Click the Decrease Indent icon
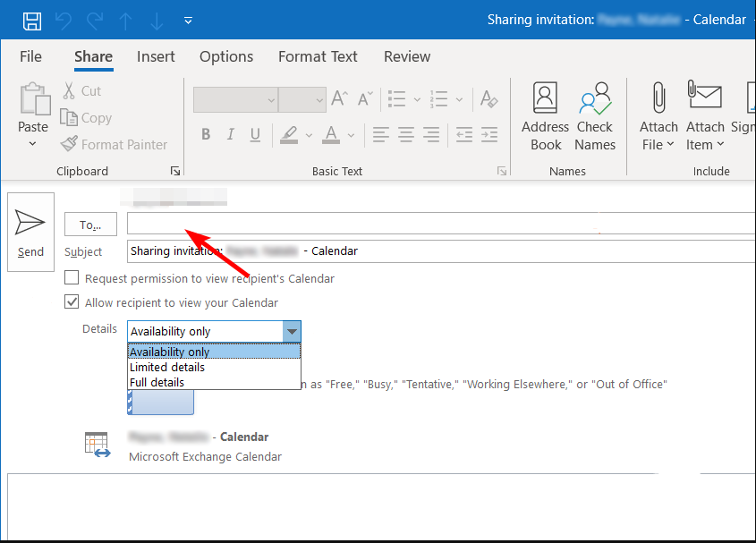The image size is (756, 543). coord(464,134)
